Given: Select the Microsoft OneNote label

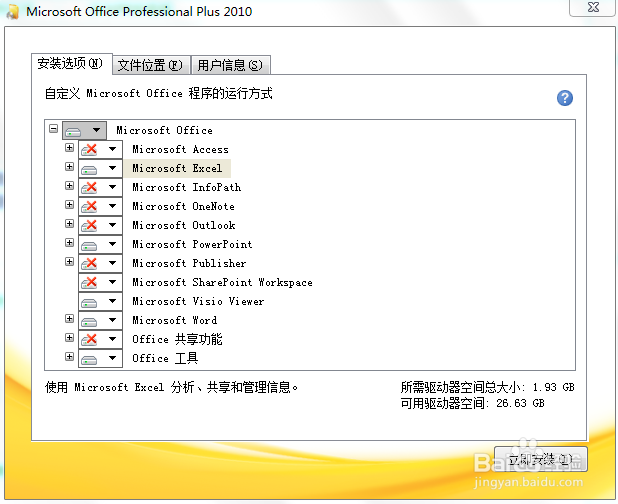Looking at the screenshot, I should point(183,206).
